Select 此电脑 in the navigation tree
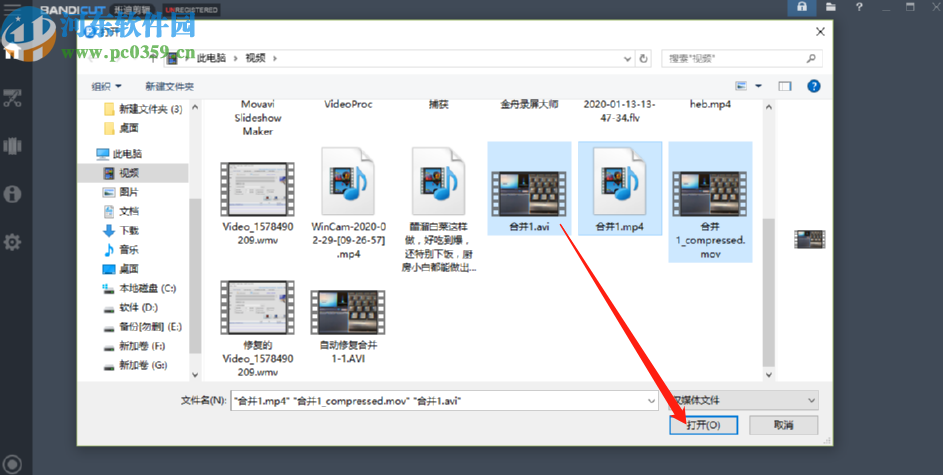The height and width of the screenshot is (475, 943). point(120,154)
